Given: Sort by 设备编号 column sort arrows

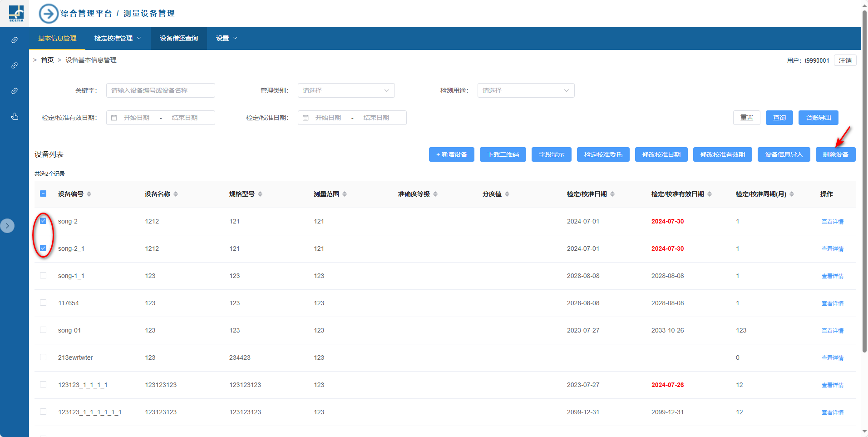Looking at the screenshot, I should pyautogui.click(x=89, y=194).
